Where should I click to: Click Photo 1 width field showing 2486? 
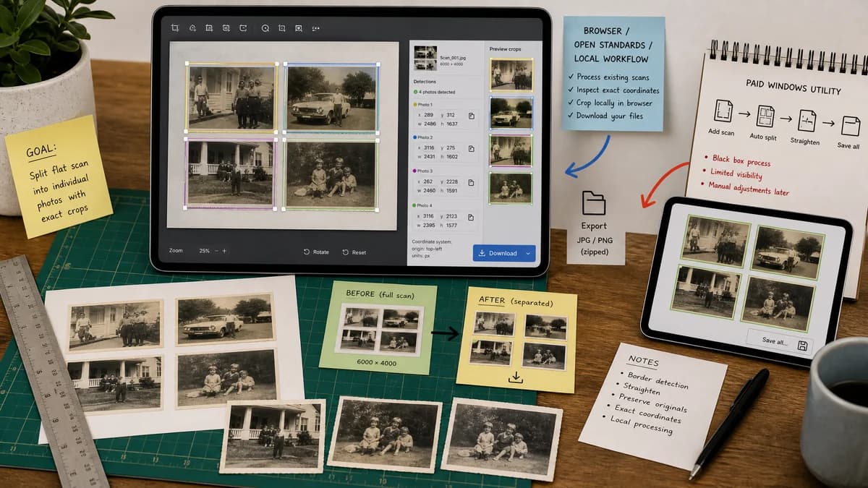click(x=426, y=124)
